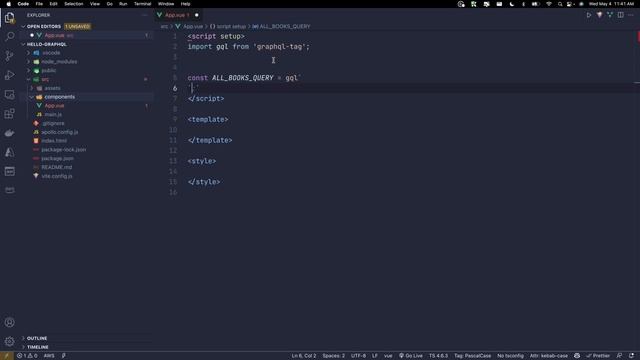Expand the node_modules folder

59,62
